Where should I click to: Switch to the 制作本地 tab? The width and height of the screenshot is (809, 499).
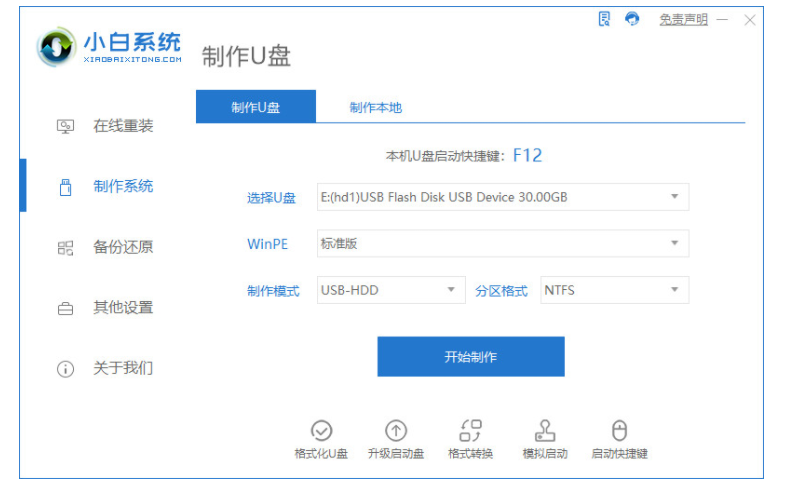click(375, 107)
